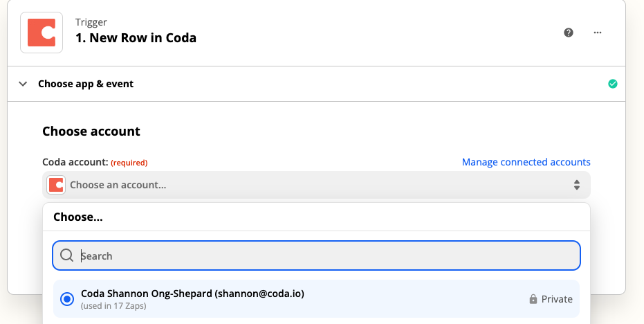Focus the Search accounts input field
This screenshot has height=324, width=644.
point(325,255)
